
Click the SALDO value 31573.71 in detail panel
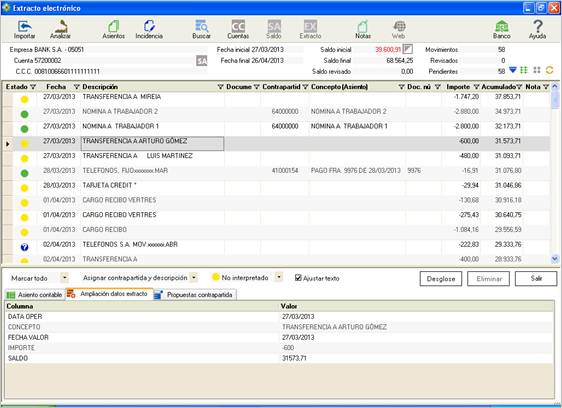294,358
